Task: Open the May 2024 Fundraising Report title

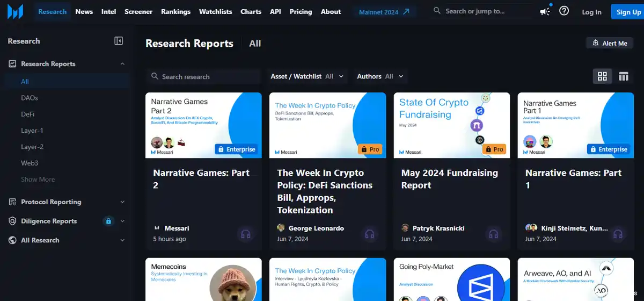Action: [450, 179]
